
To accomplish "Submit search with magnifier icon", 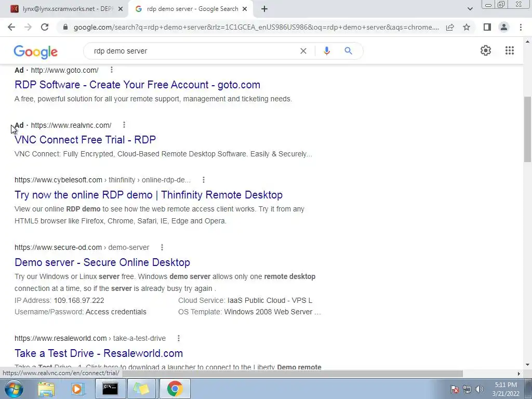I will pos(348,51).
